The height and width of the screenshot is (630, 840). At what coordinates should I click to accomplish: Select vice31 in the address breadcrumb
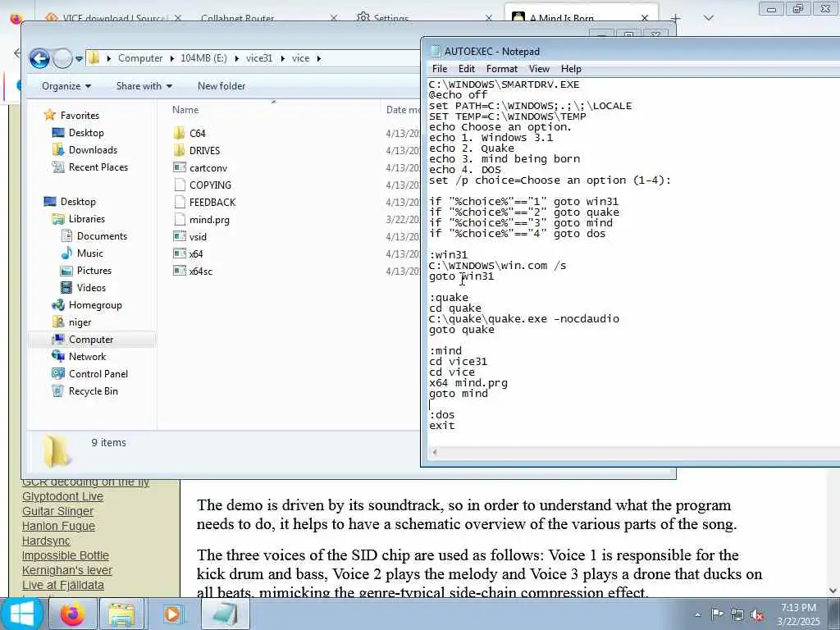[x=259, y=58]
